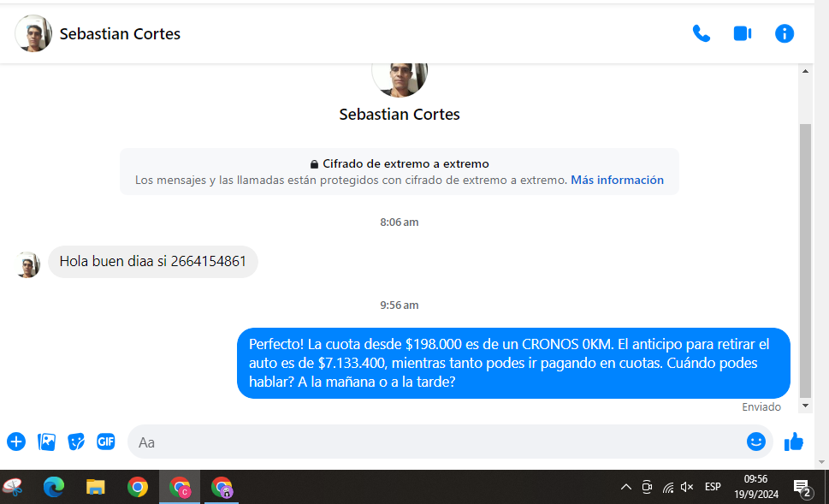Image resolution: width=829 pixels, height=504 pixels.
Task: Open the emoji picker in message box
Action: coord(755,442)
